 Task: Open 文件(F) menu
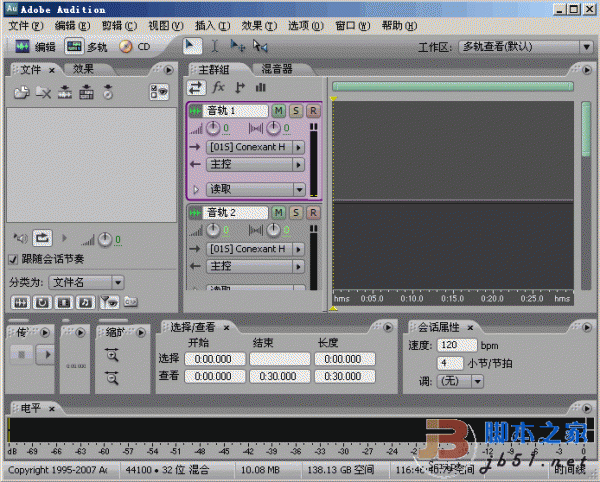[26, 26]
